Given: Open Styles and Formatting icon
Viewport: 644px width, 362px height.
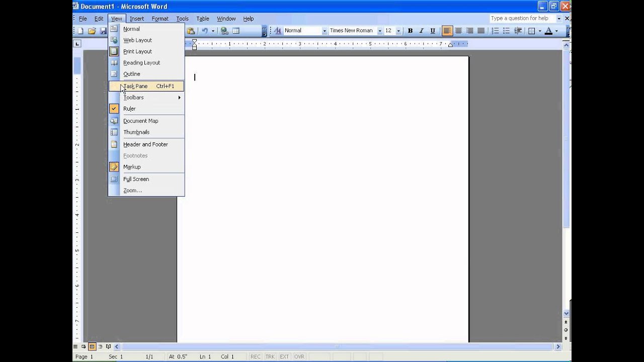Looking at the screenshot, I should pyautogui.click(x=277, y=31).
